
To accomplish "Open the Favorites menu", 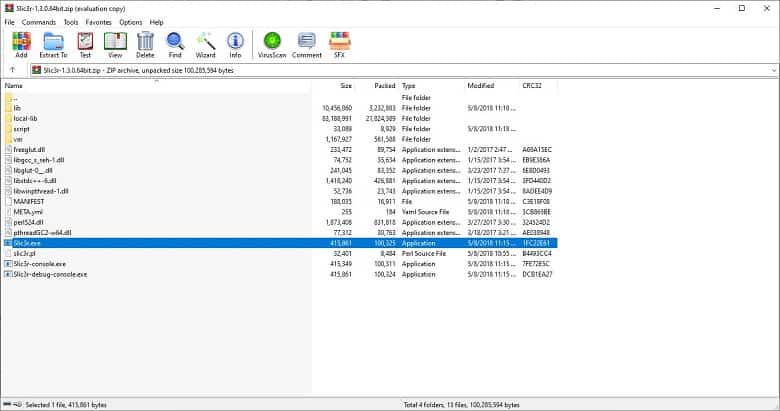I will [98, 22].
